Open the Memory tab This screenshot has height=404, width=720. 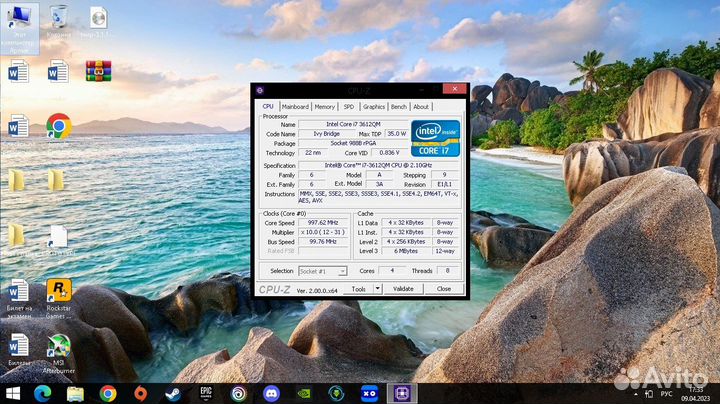325,107
